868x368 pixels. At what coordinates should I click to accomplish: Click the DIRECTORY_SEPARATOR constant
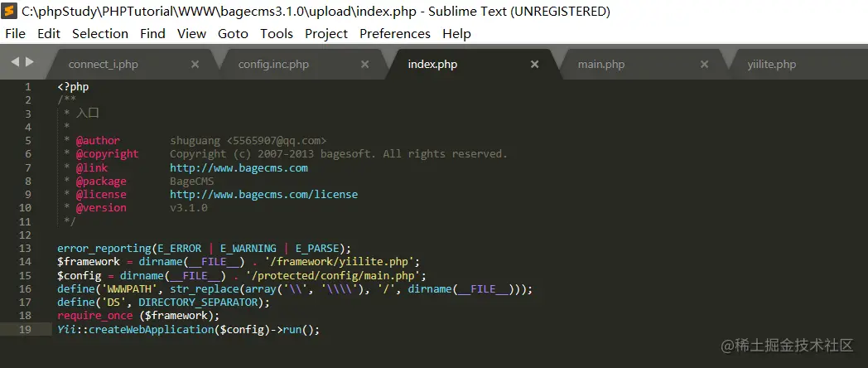point(198,302)
